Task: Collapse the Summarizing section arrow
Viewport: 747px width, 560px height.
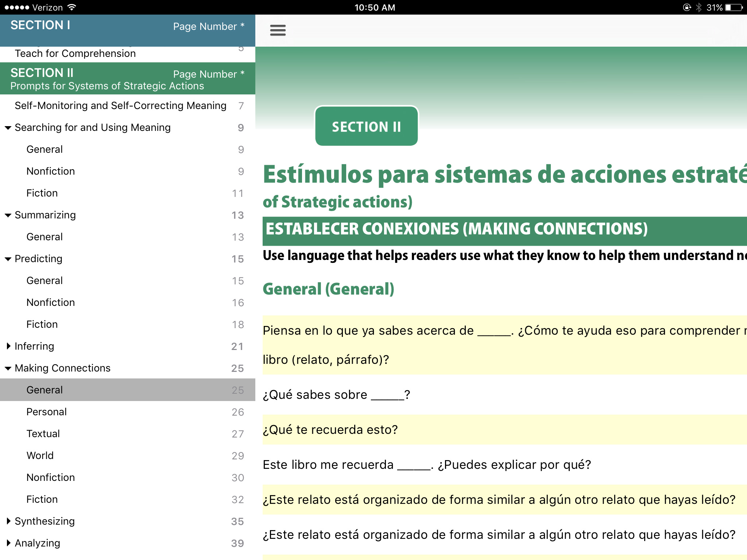Action: point(8,215)
